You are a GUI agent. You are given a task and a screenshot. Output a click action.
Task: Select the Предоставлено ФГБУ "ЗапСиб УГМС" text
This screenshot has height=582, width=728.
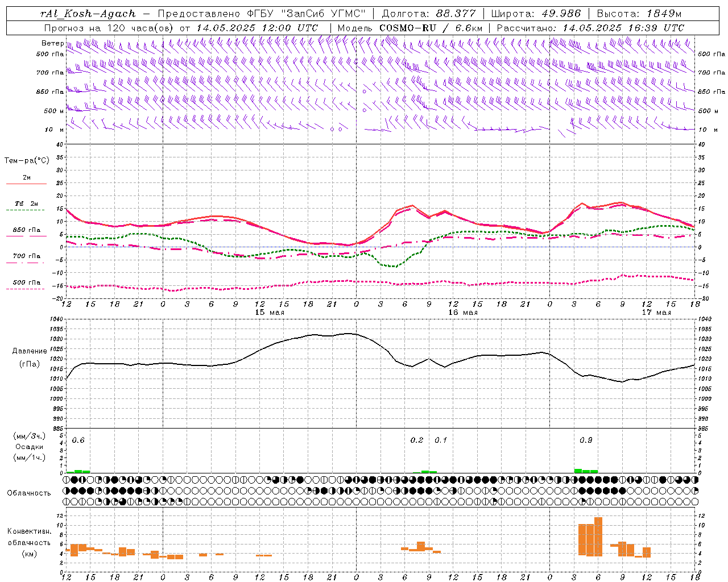[261, 14]
